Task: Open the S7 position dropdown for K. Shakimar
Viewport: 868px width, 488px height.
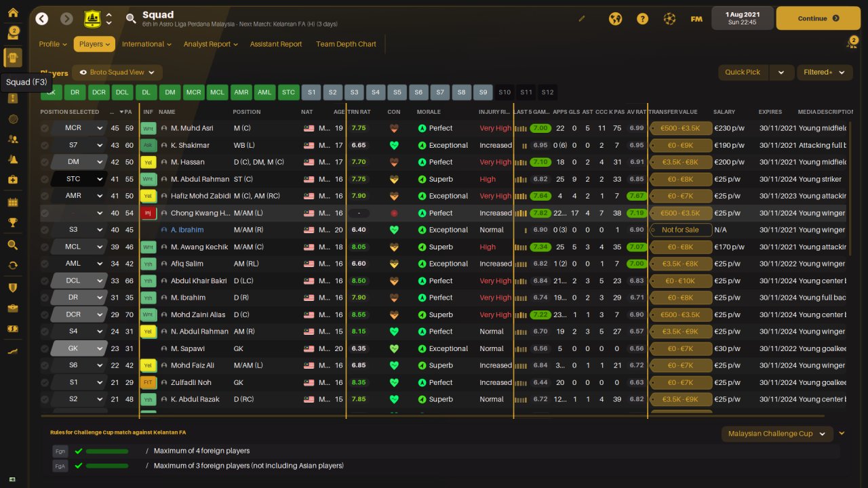Action: click(79, 145)
